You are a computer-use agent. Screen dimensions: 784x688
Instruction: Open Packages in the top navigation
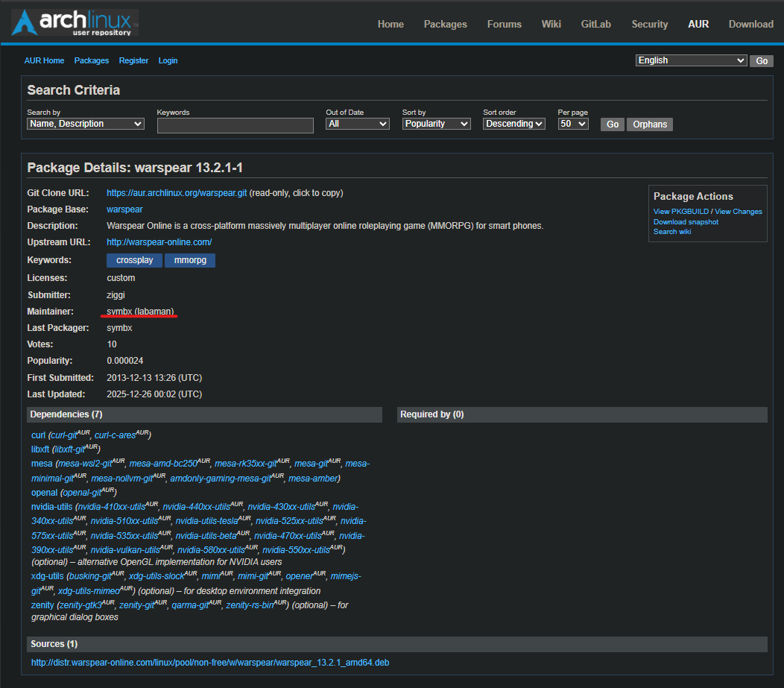pos(445,24)
